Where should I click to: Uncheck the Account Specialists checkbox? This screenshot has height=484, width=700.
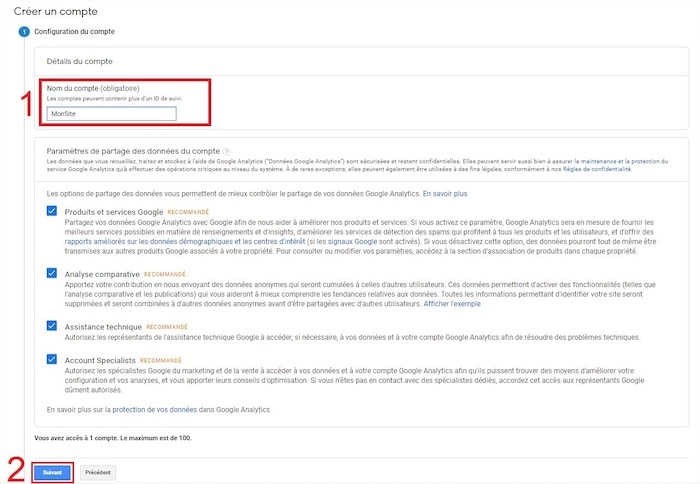tap(51, 358)
